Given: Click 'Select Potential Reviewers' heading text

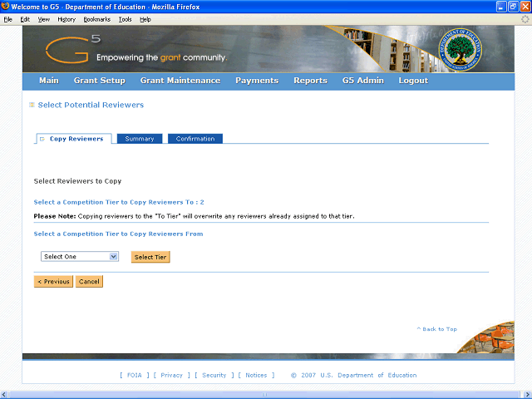Looking at the screenshot, I should pyautogui.click(x=91, y=105).
